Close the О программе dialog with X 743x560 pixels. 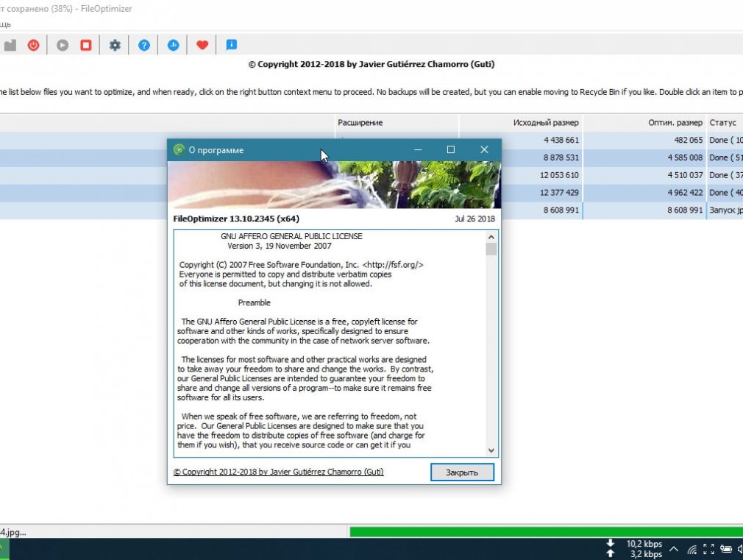(x=484, y=150)
